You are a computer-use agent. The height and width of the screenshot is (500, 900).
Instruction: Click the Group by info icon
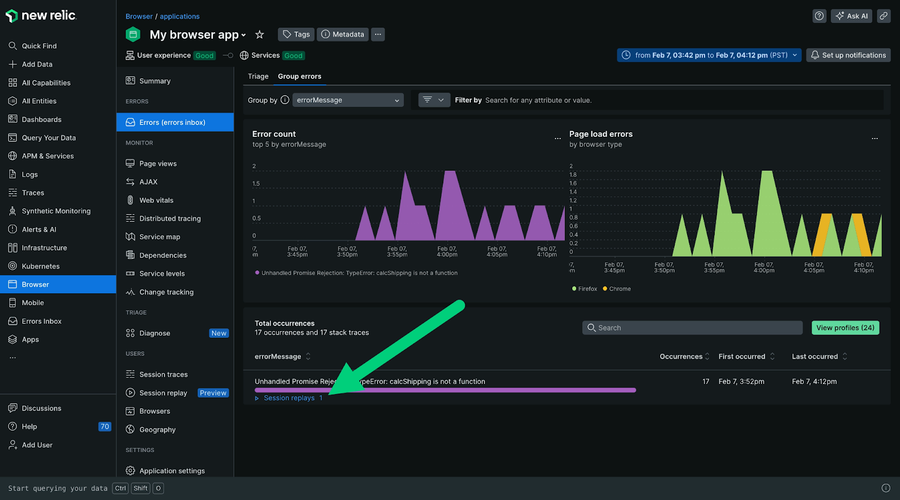tap(285, 100)
